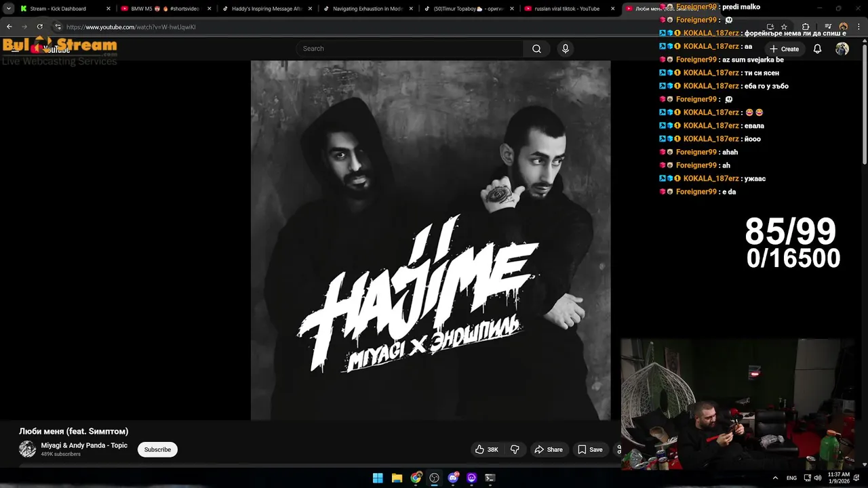Open the purple round app in taskbar

(471, 478)
